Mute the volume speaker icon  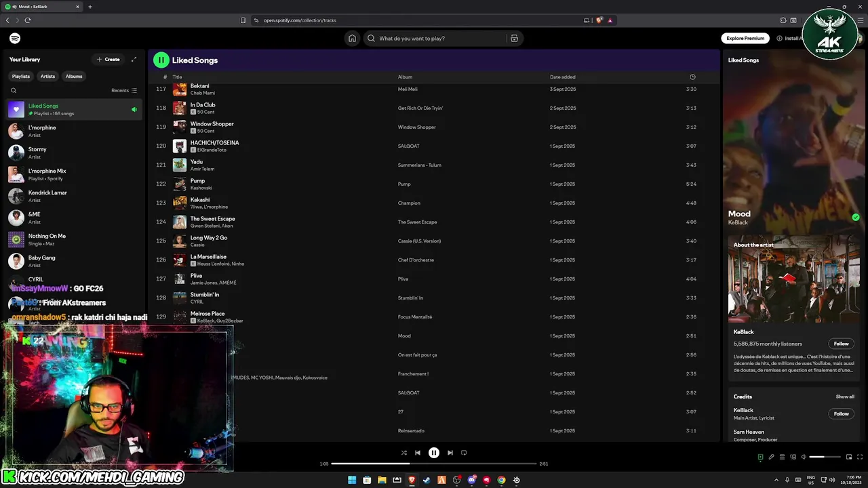coord(804,457)
